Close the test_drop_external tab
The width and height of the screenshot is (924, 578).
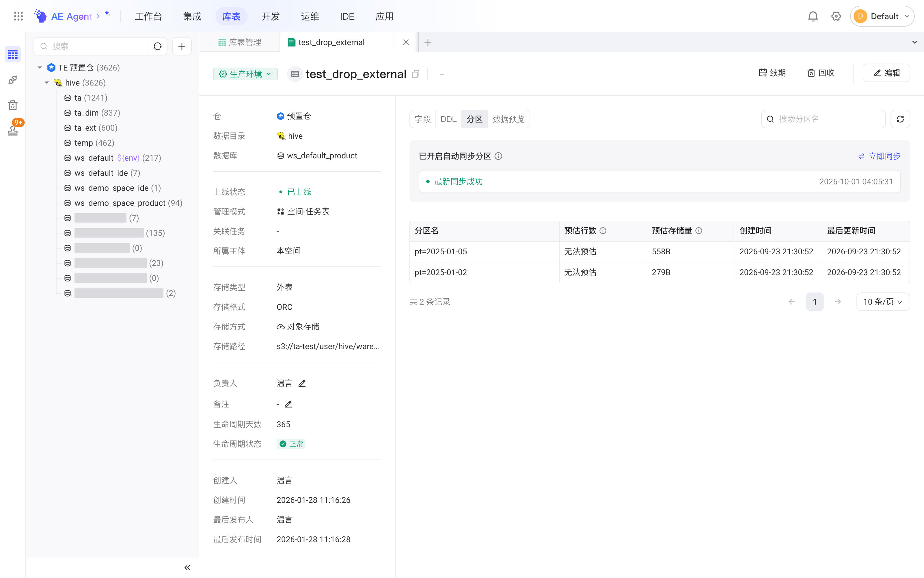tap(406, 42)
